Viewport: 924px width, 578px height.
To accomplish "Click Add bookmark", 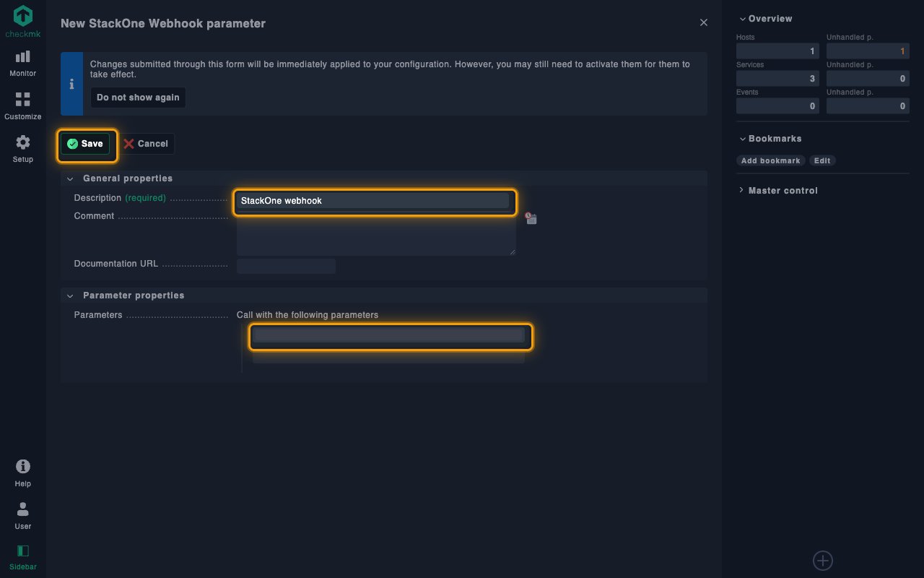I will coord(771,160).
